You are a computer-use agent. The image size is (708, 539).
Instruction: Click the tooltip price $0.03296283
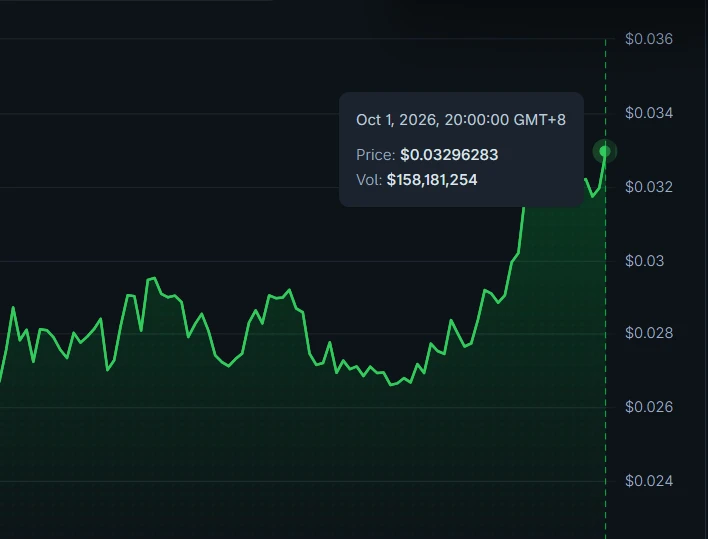[449, 155]
